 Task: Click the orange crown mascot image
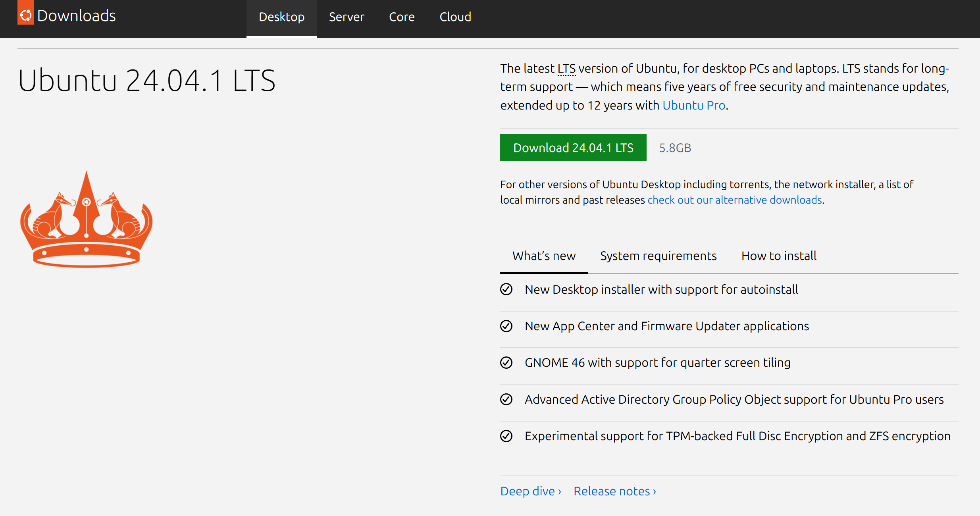pyautogui.click(x=87, y=219)
